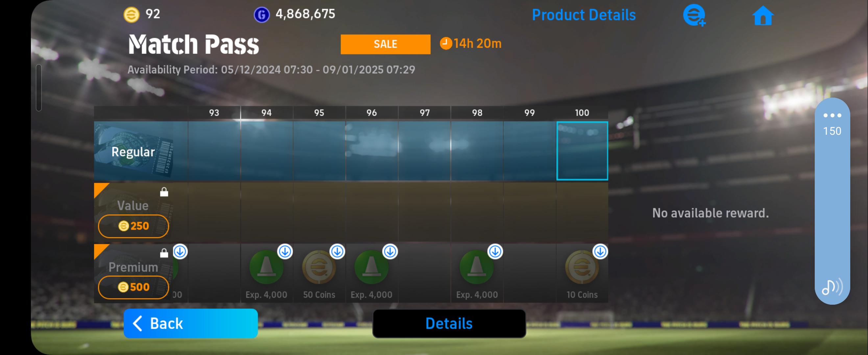Buy the Premium pass for 500 coins
Viewport: 868px width, 355px height.
click(x=133, y=287)
